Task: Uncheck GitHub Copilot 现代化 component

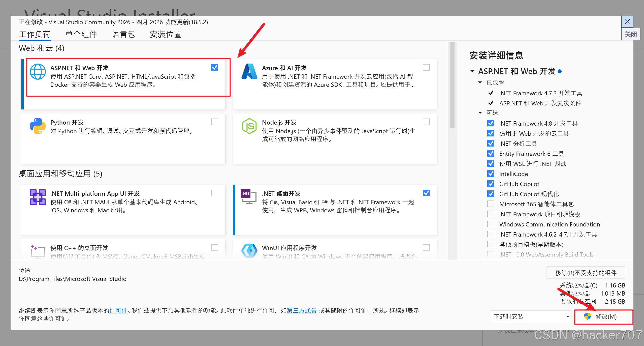Action: click(x=491, y=194)
